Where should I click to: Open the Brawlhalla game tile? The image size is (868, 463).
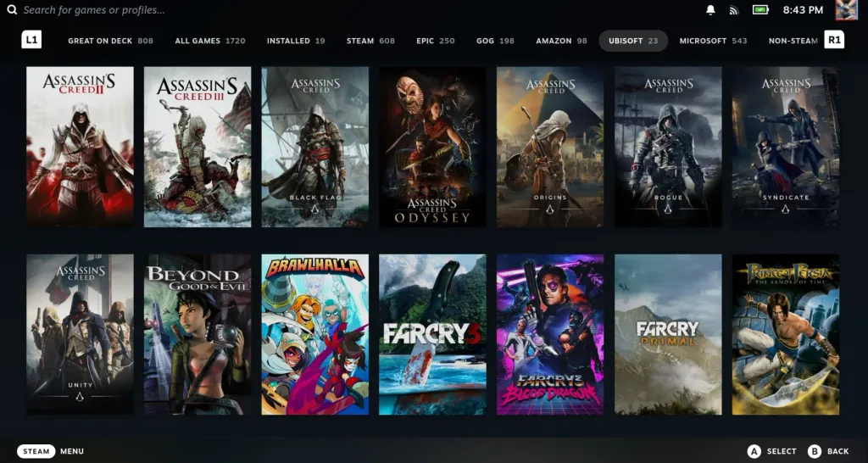[314, 334]
